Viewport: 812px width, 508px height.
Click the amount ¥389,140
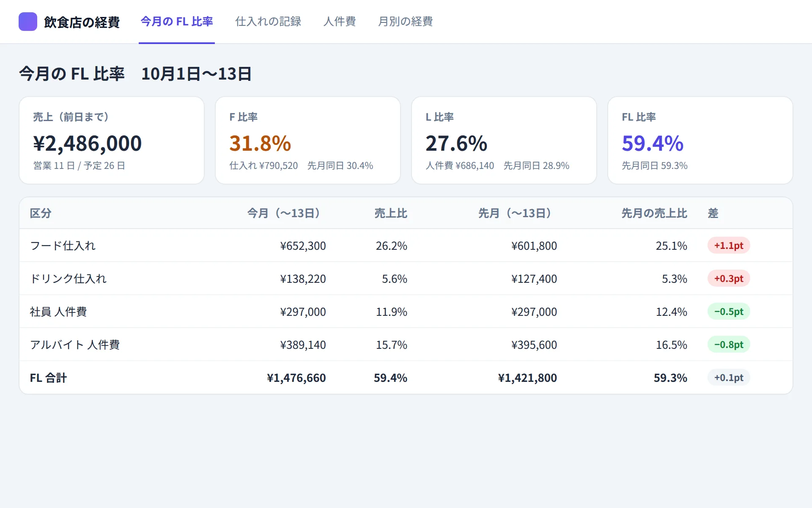click(303, 345)
